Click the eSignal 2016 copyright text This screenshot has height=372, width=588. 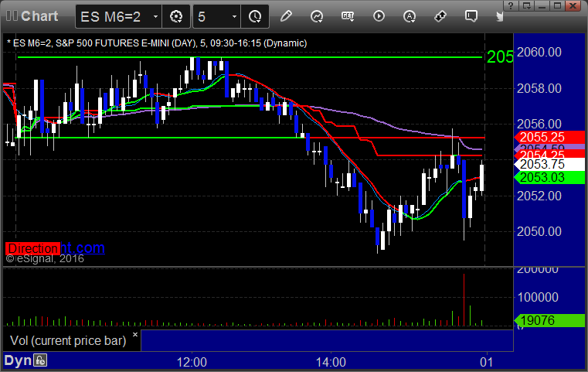tap(45, 258)
